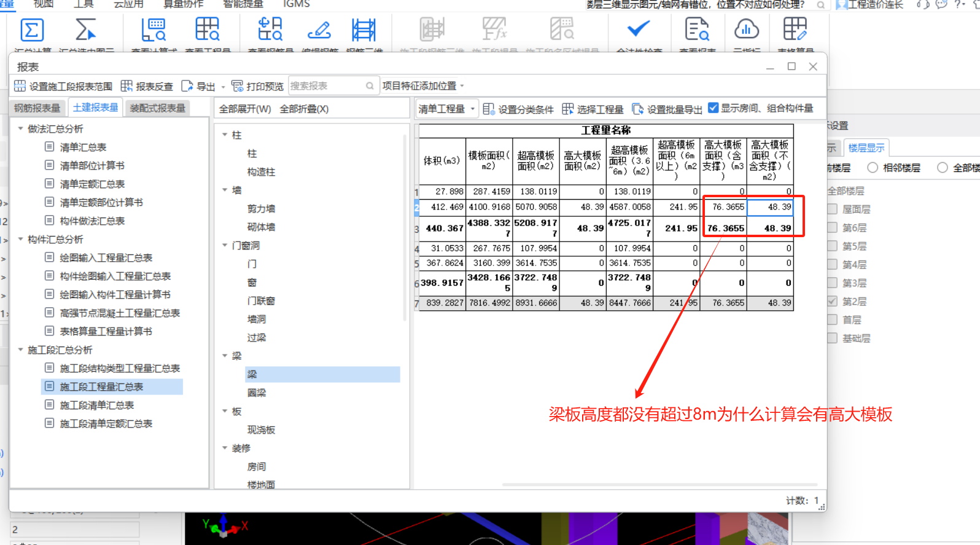Click the 设置施工段报表范围 button
This screenshot has width=980, height=545.
(63, 87)
